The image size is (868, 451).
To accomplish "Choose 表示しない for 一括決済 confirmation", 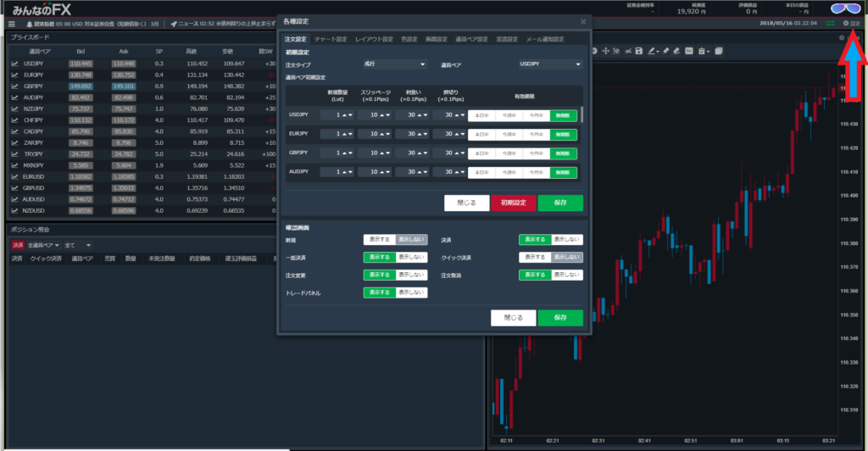I will click(411, 258).
